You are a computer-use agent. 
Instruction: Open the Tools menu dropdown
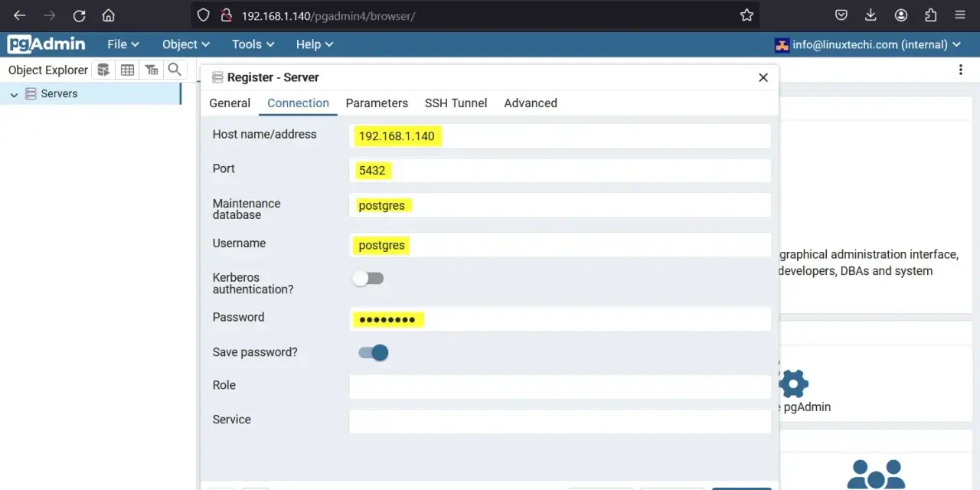[253, 44]
